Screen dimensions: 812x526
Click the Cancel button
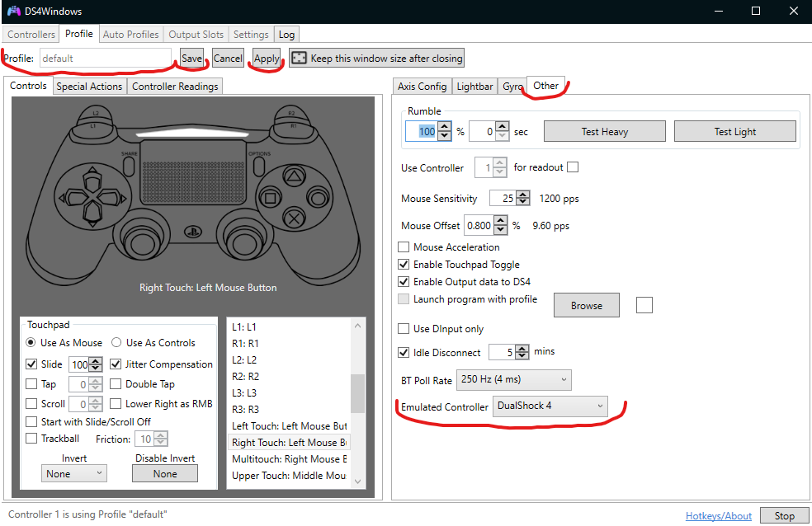coord(228,58)
